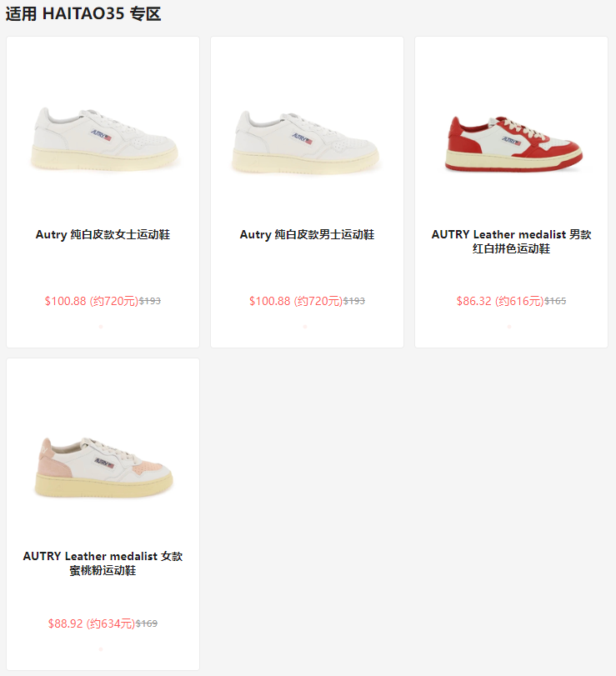The height and width of the screenshot is (676, 616).
Task: Click the title Autry 纯白皮款女士运动鞋
Action: click(103, 234)
